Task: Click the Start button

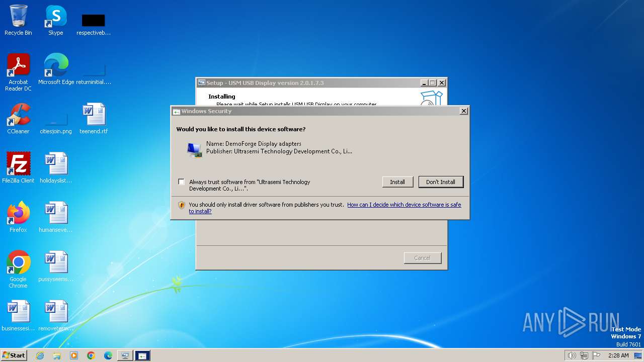Action: 14,355
